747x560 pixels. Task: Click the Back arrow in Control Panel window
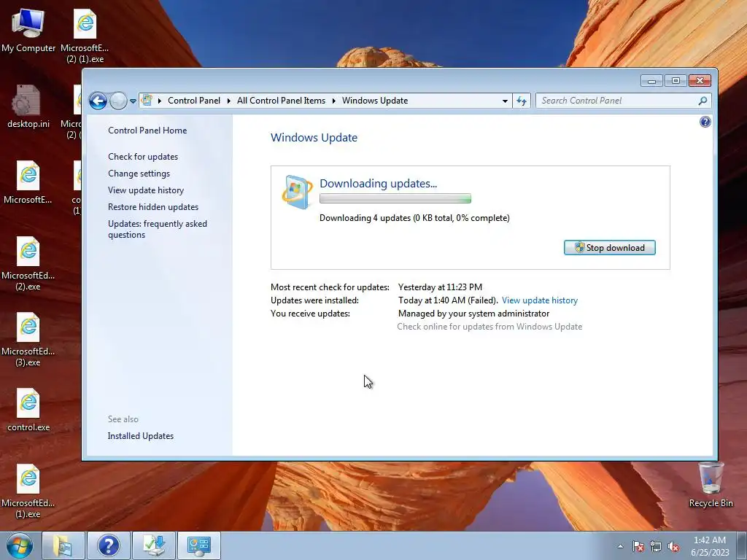click(x=98, y=101)
